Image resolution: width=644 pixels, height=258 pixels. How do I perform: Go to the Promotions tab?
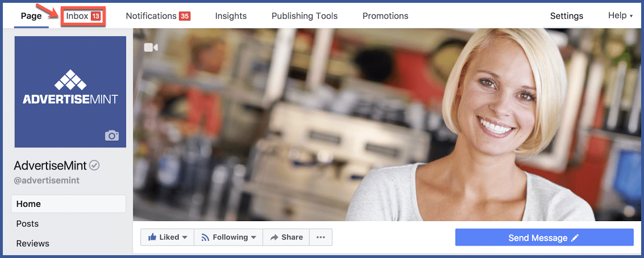385,16
